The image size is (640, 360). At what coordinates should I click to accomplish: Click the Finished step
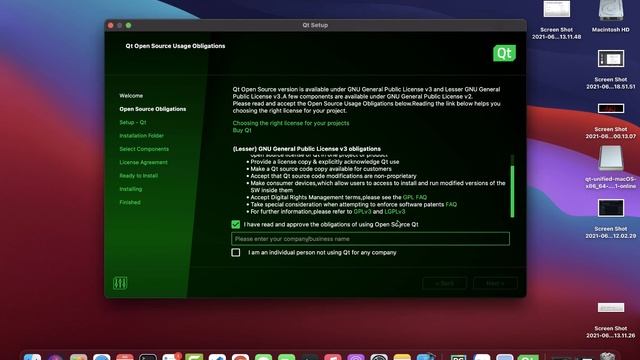coord(130,202)
